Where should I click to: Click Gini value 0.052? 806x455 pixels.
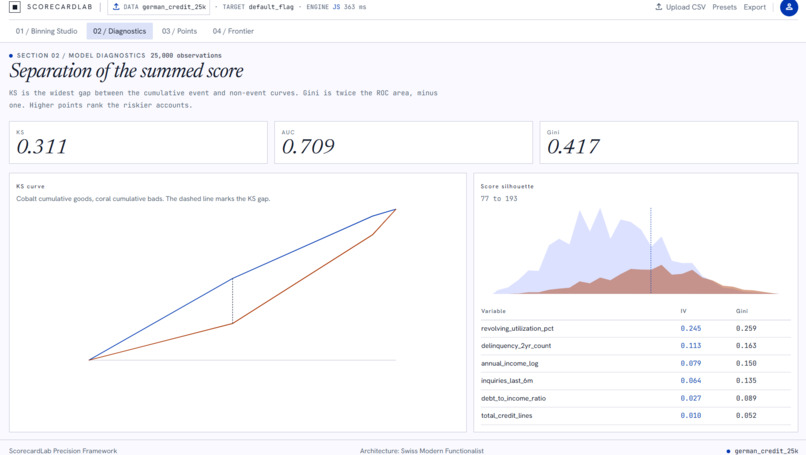tap(746, 416)
